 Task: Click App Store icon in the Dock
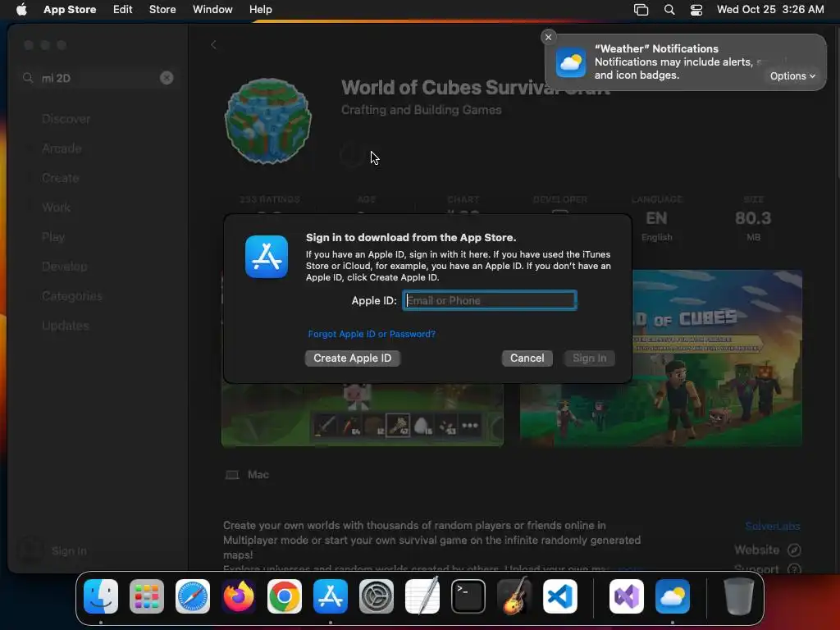pyautogui.click(x=331, y=596)
